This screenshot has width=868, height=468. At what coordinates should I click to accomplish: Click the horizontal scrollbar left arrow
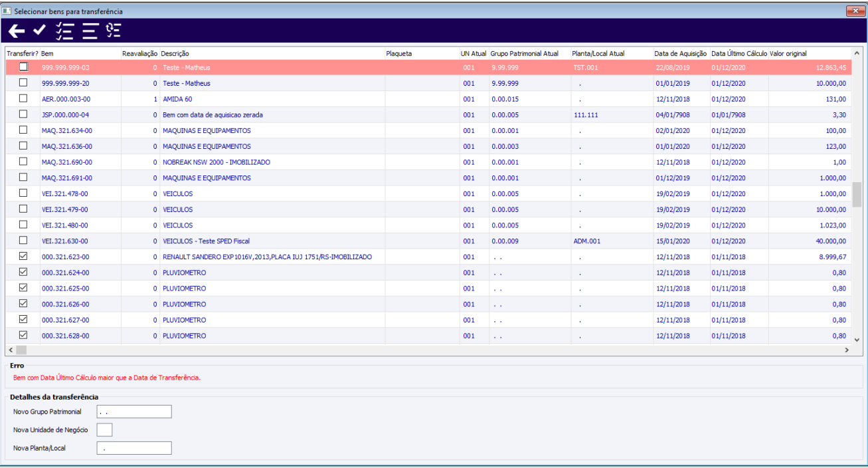pos(10,350)
